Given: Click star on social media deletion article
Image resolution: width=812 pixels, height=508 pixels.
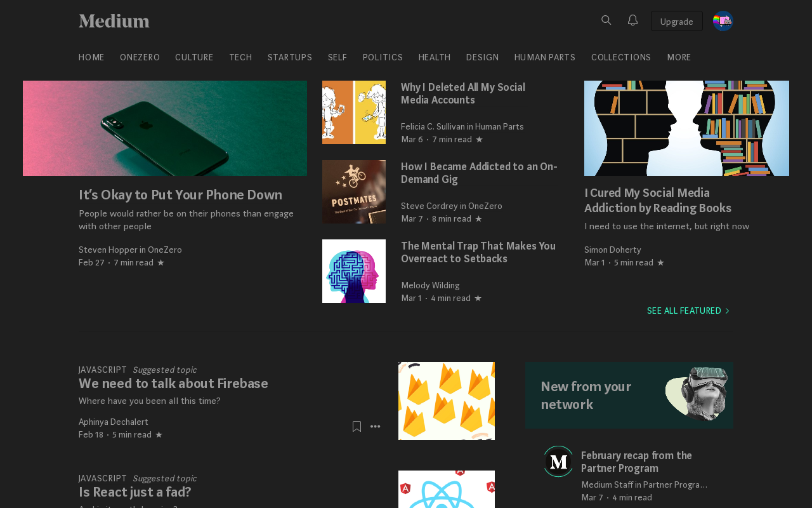Looking at the screenshot, I should [x=479, y=139].
